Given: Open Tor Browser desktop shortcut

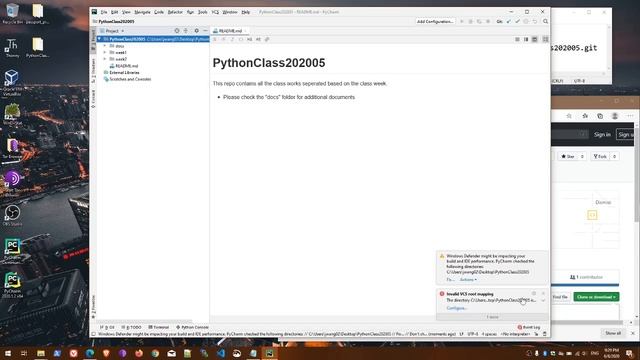Looking at the screenshot, I should tap(12, 149).
